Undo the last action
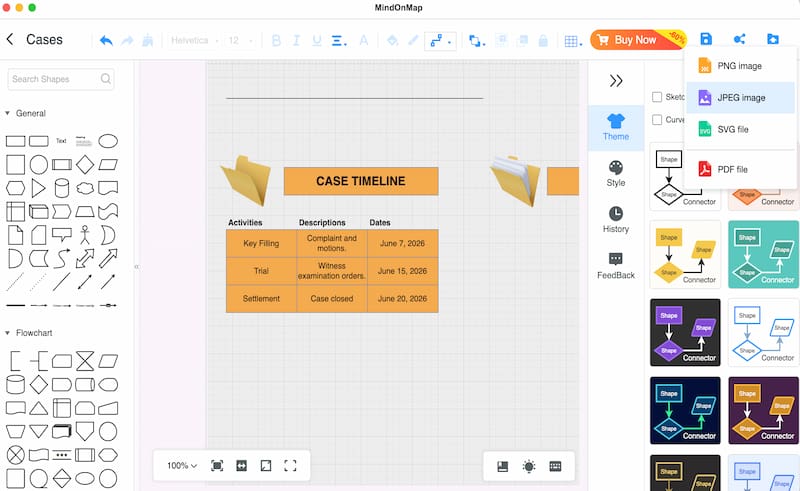Viewport: 800px width, 491px height. 106,40
